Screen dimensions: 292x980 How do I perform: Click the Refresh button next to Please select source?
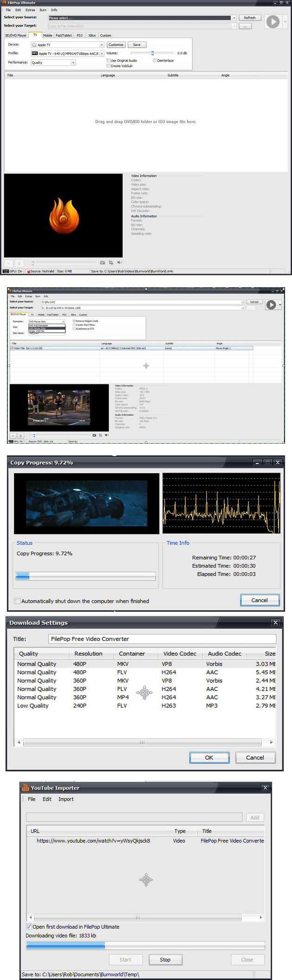click(250, 18)
